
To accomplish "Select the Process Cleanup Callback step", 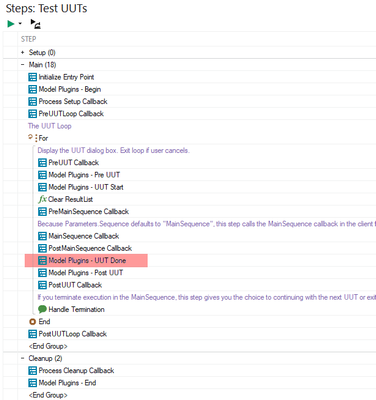I will point(76,370).
